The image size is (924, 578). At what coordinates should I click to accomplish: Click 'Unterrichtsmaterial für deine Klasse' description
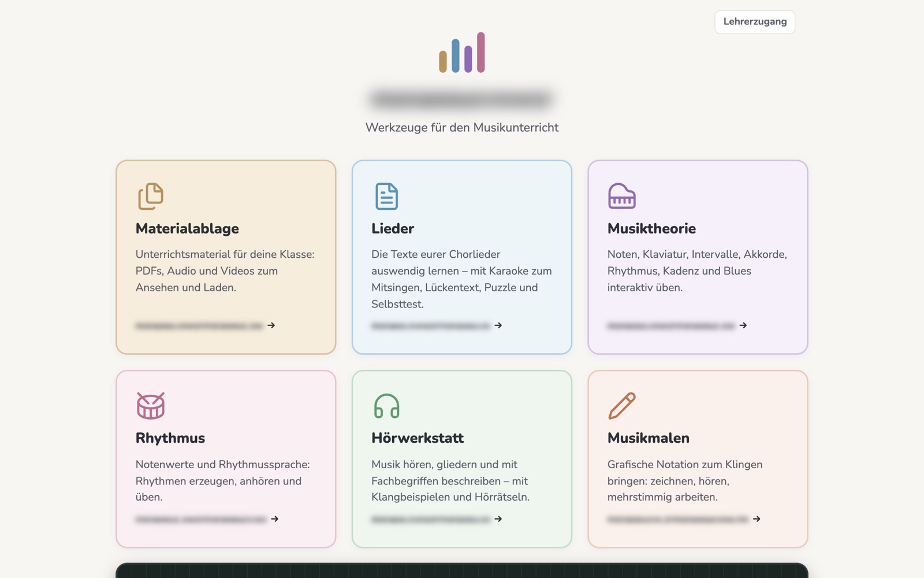(x=225, y=271)
